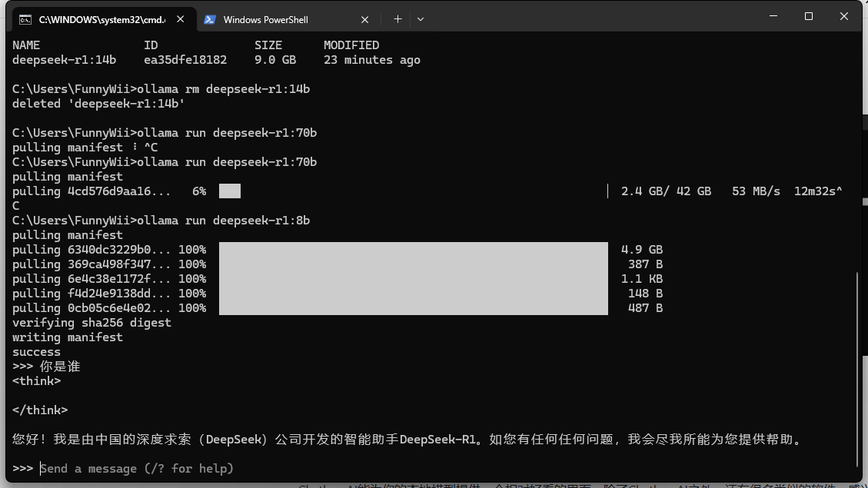The image size is (868, 488).
Task: Click the 'writing manifest' line
Action: coord(68,337)
